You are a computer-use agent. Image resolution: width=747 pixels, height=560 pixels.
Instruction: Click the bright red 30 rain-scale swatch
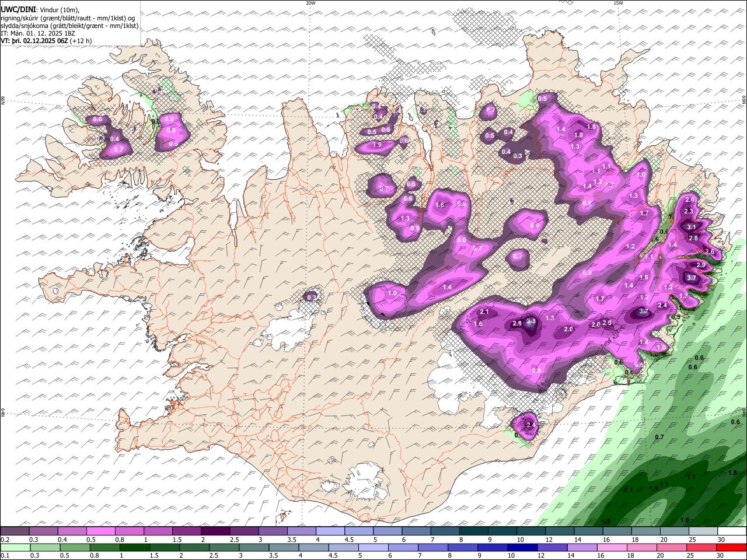pyautogui.click(x=731, y=548)
